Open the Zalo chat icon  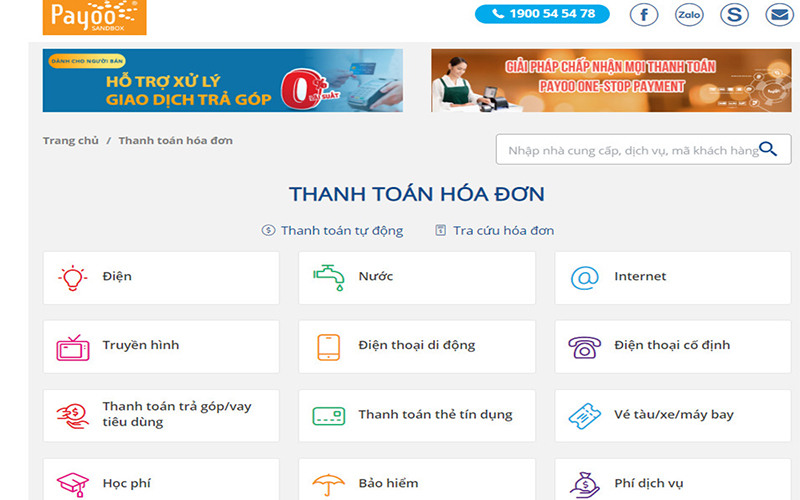click(x=689, y=15)
